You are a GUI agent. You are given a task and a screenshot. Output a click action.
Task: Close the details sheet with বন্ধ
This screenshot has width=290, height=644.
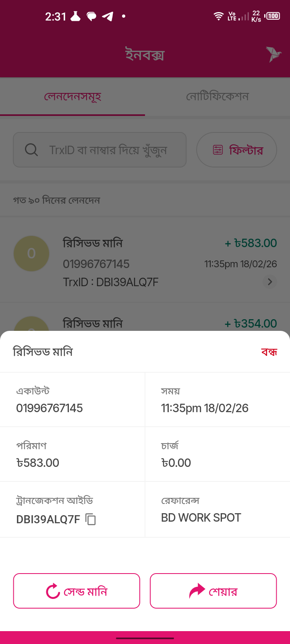tap(269, 352)
